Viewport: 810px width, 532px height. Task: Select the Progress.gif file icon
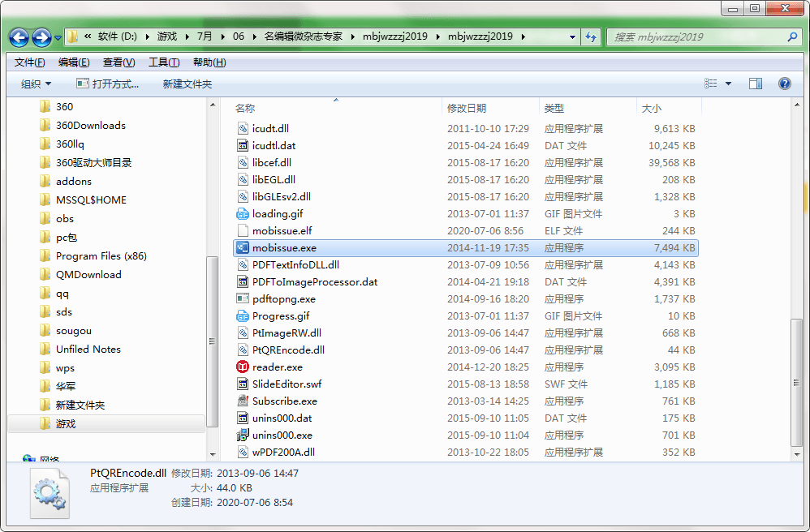243,315
